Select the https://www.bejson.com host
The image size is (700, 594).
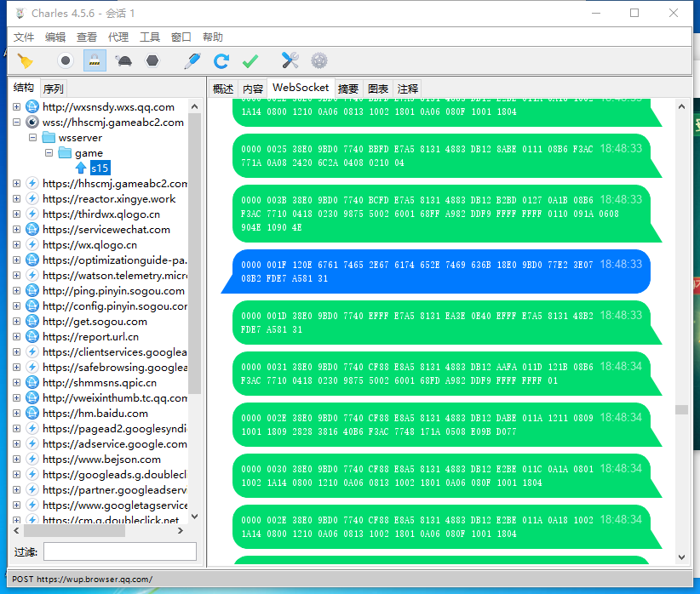(x=101, y=460)
